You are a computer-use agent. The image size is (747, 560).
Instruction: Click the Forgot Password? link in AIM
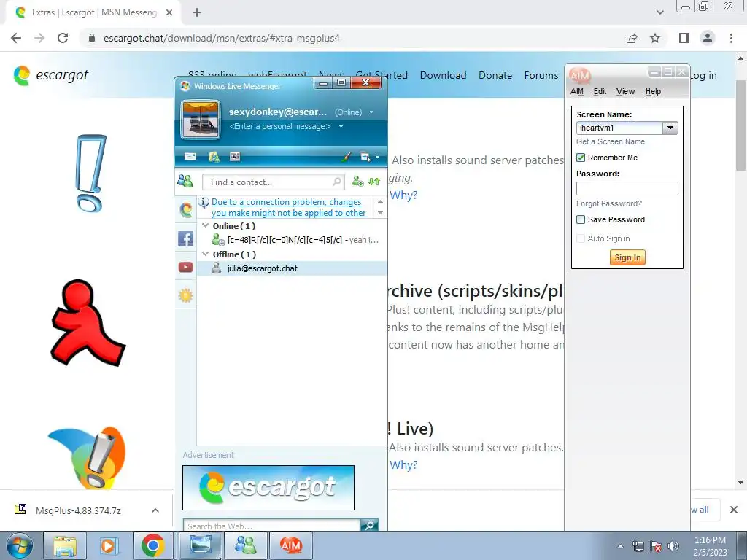[x=609, y=203]
